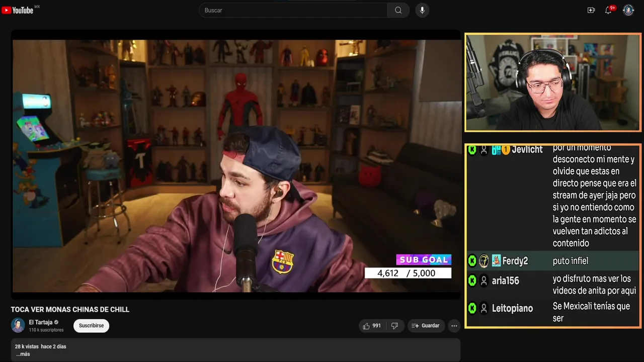Click the Kick badge beside Ferdy2
644x362 pixels.
(472, 260)
